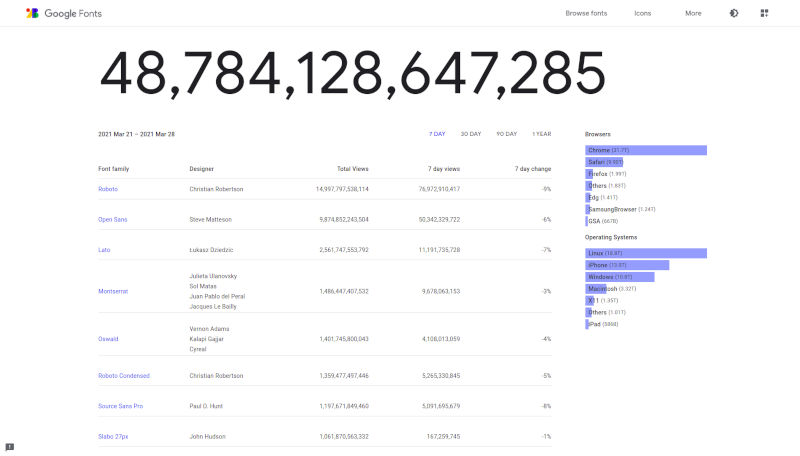Screen dimensions: 800x456
Task: Click the Designer column header
Action: pyautogui.click(x=202, y=169)
